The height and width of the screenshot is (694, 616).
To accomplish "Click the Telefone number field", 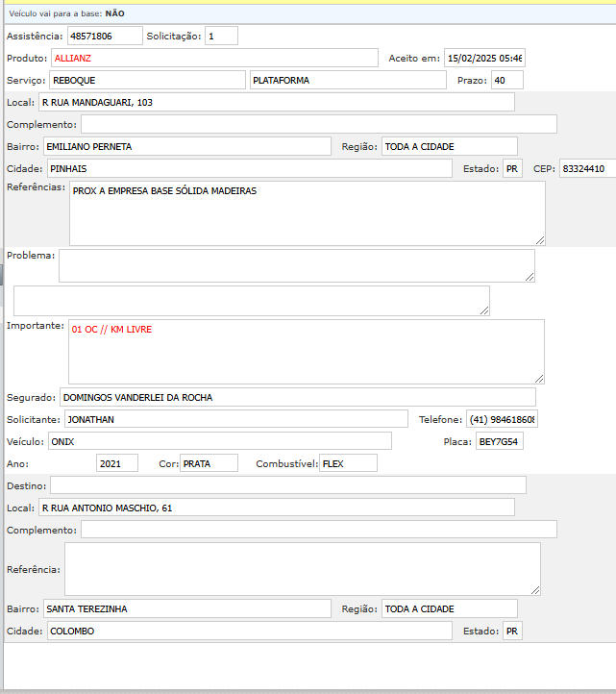I will coord(503,419).
